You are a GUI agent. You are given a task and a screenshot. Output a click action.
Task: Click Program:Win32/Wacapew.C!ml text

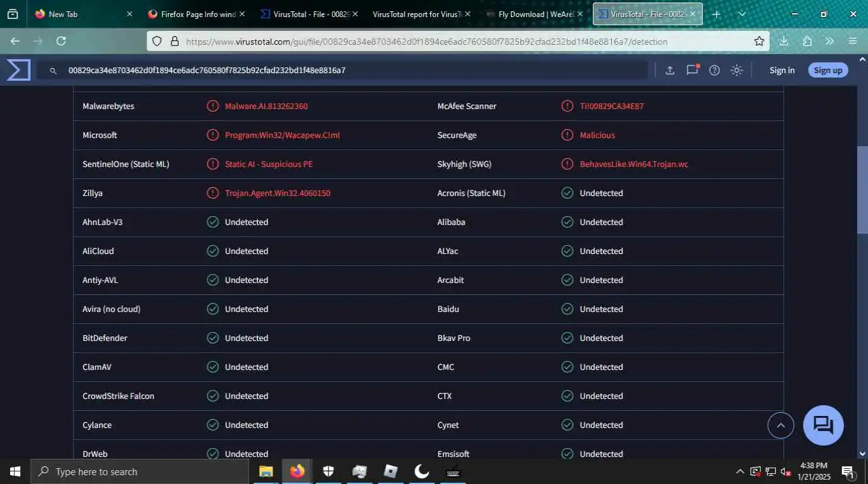(282, 135)
